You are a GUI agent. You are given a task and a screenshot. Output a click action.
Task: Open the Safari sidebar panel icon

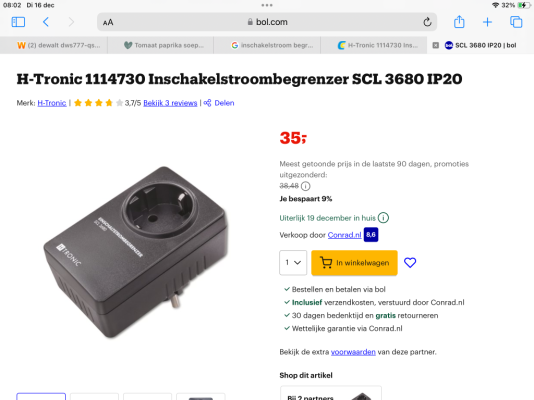pyautogui.click(x=18, y=22)
